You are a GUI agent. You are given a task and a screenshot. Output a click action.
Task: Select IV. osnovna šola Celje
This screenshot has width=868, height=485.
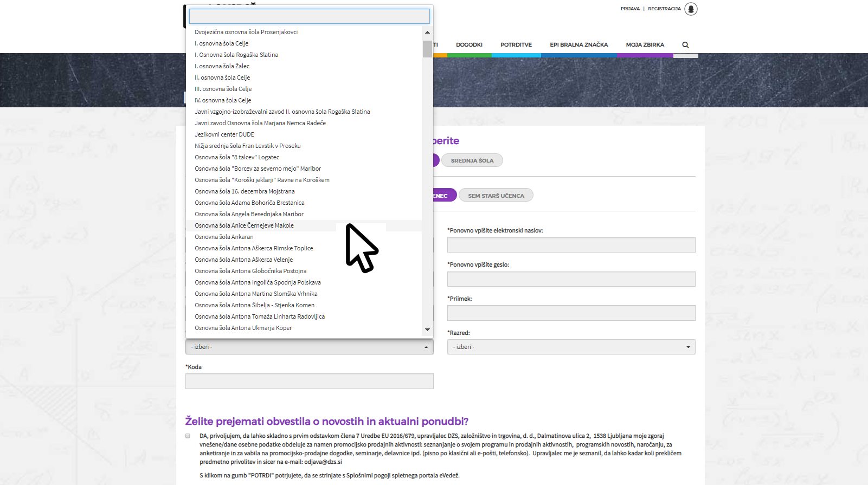tap(304, 100)
